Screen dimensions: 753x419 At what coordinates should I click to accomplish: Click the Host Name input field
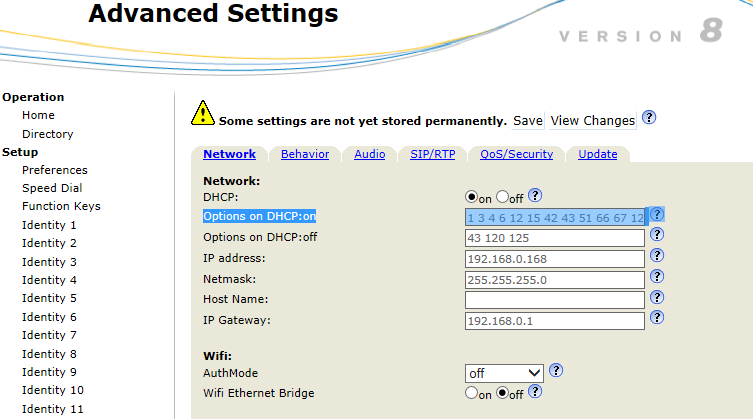[x=554, y=300]
